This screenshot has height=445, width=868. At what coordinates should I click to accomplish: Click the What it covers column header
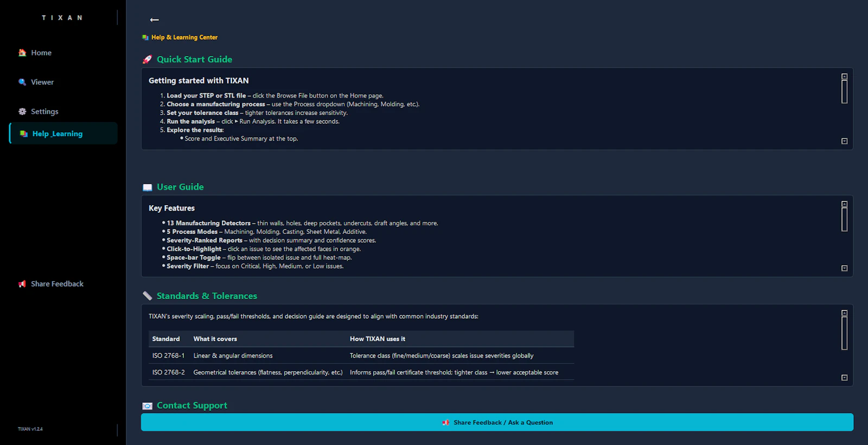(215, 339)
